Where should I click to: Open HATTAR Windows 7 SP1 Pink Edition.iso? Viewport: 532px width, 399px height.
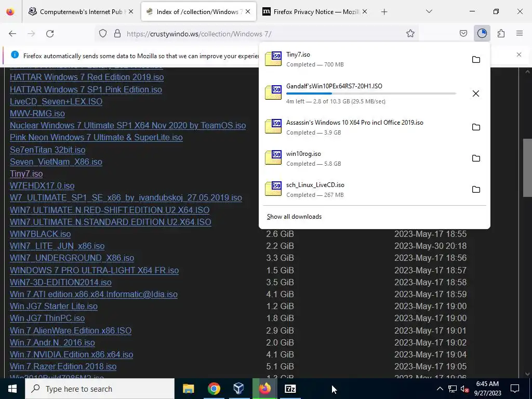point(86,89)
